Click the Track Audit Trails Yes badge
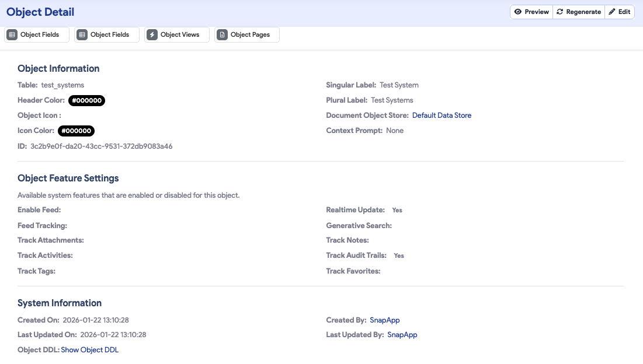The height and width of the screenshot is (364, 643). pos(399,256)
